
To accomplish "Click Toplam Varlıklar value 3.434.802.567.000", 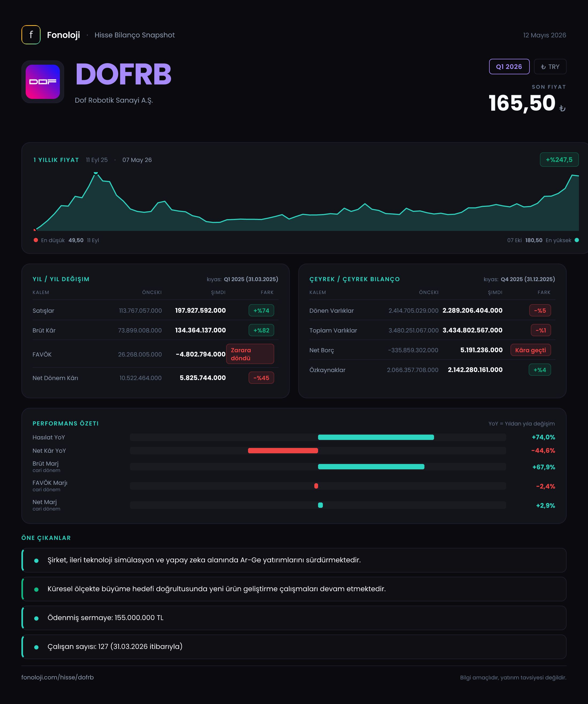I will [472, 330].
